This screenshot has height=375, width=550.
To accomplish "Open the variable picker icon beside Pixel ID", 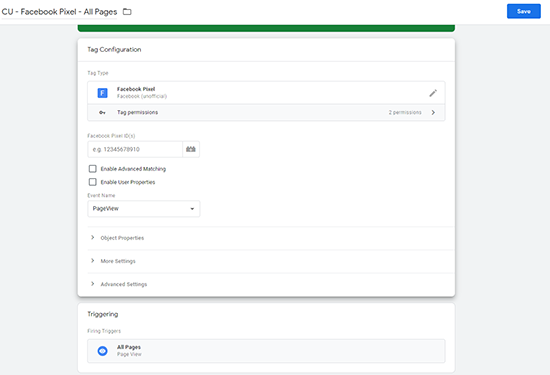I will click(x=191, y=149).
